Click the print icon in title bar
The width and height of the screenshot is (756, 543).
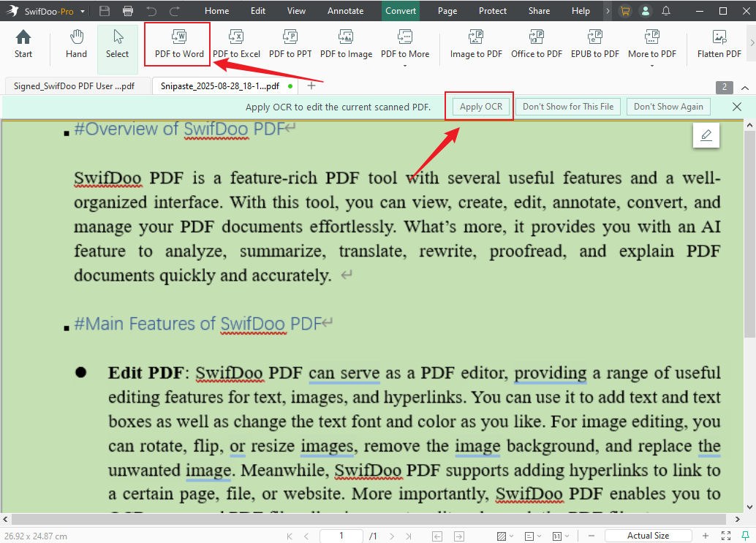pyautogui.click(x=129, y=11)
